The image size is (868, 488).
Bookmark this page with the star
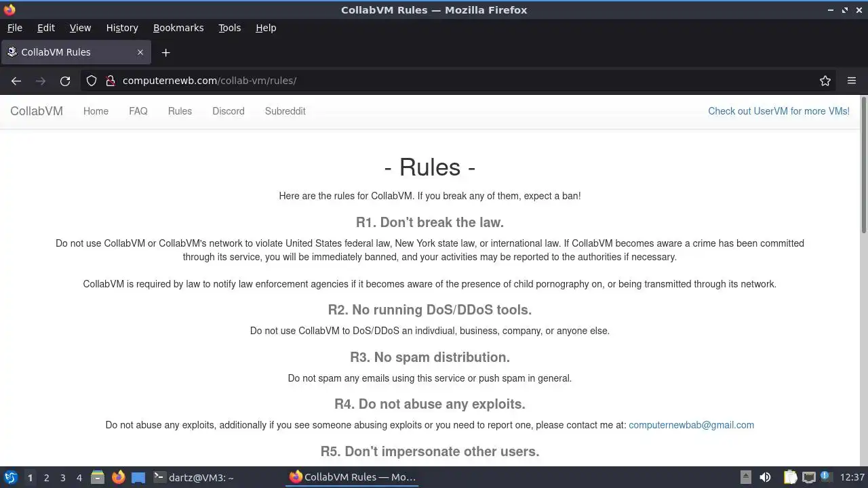click(825, 81)
